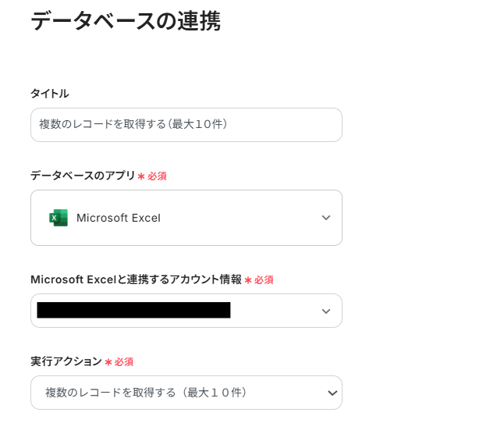Click the 実行アクション label
The height and width of the screenshot is (448, 497).
click(66, 361)
